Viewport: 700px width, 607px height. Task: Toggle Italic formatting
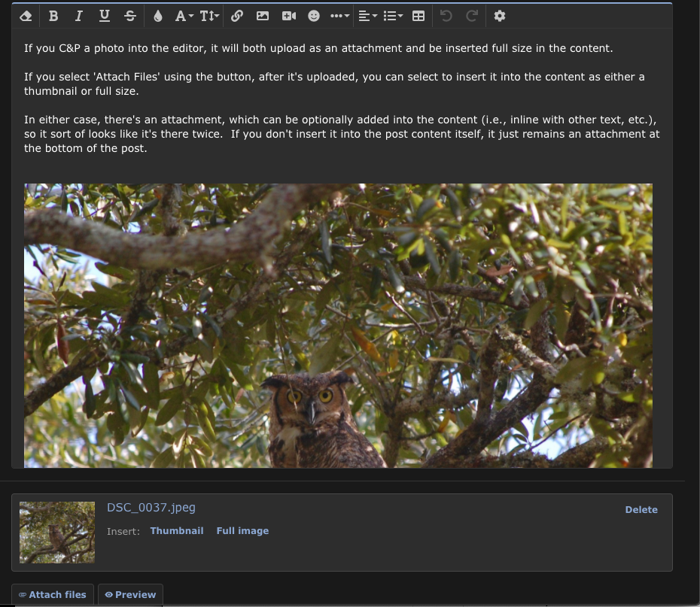click(78, 16)
